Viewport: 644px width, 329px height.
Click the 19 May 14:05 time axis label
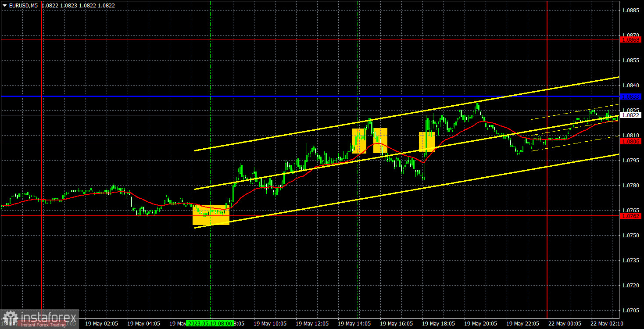click(x=354, y=323)
